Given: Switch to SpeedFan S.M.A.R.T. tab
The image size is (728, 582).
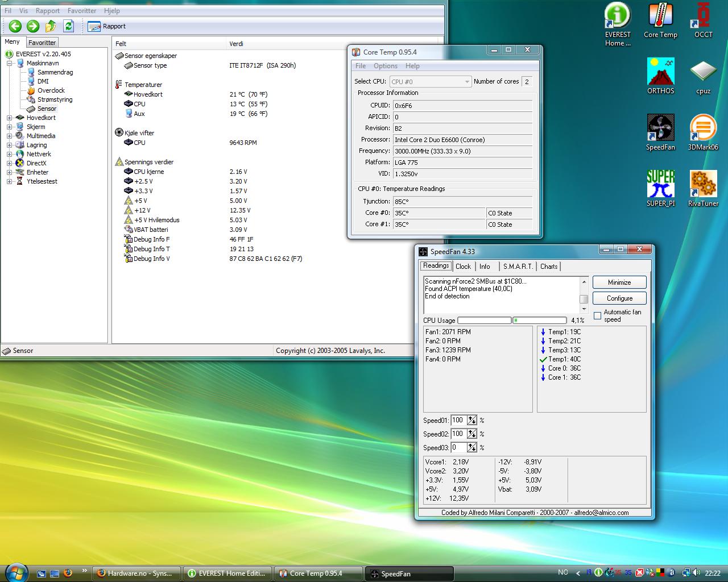Looking at the screenshot, I should coord(518,266).
